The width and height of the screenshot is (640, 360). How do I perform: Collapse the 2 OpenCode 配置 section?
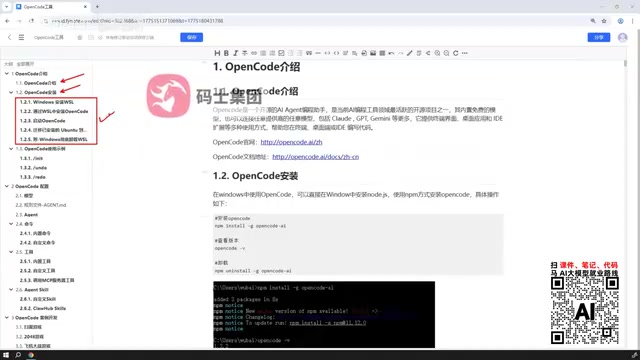7,186
